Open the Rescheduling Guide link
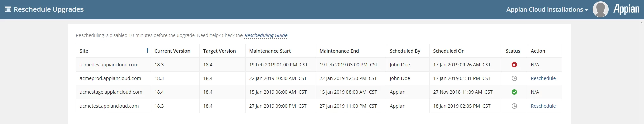This screenshot has width=644, height=124. click(x=266, y=35)
